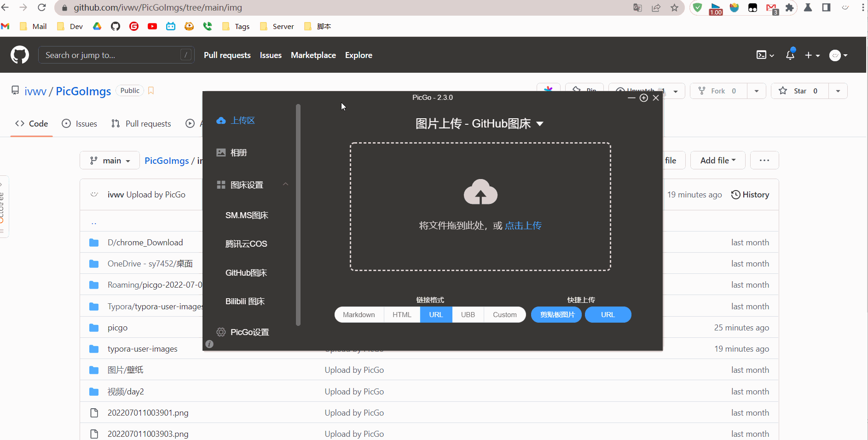Click the GitHub Octocat logo in the header
This screenshot has width=868, height=440.
[x=20, y=55]
